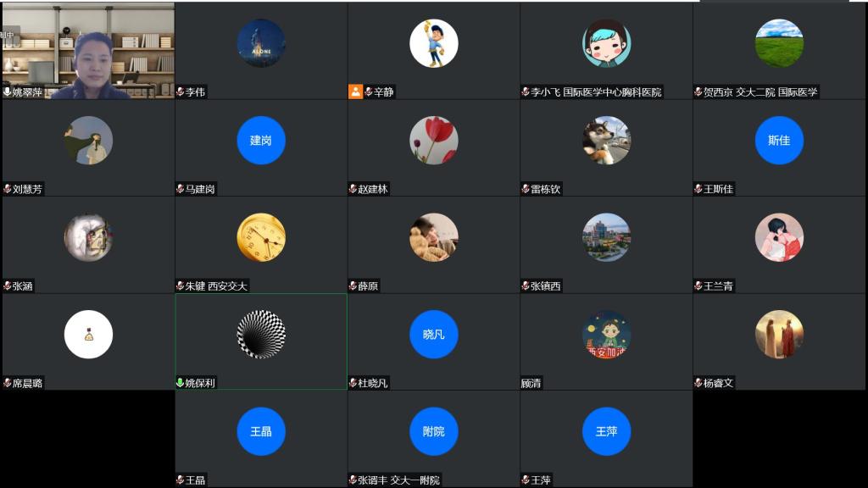Click the muted mic icon beside 王晶

(181, 480)
